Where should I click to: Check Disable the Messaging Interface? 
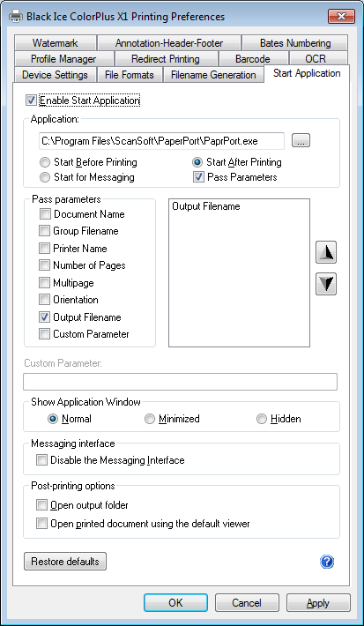[41, 460]
